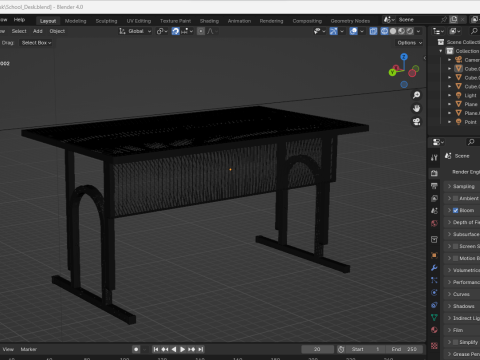Switch to the Shading workspace tab

209,21
